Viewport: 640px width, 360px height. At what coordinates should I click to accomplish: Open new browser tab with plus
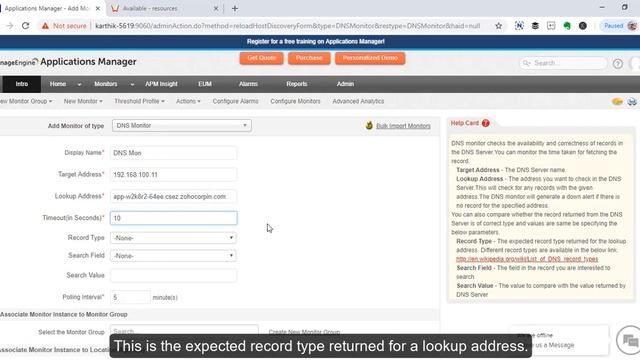pos(235,8)
